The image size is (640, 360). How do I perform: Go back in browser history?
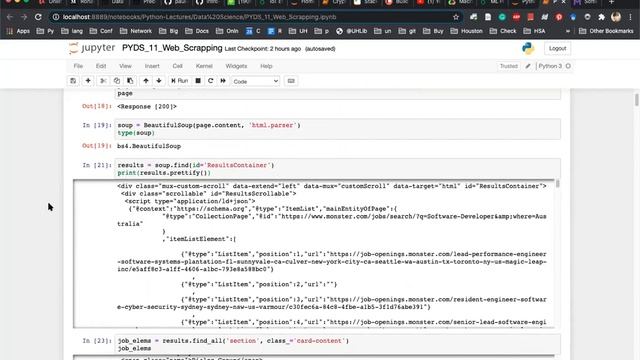(10, 17)
